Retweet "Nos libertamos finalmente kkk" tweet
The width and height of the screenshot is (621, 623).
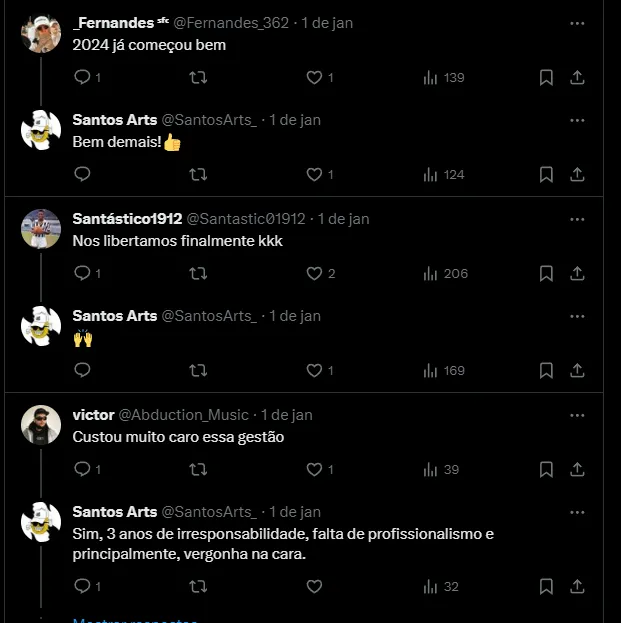(198, 273)
